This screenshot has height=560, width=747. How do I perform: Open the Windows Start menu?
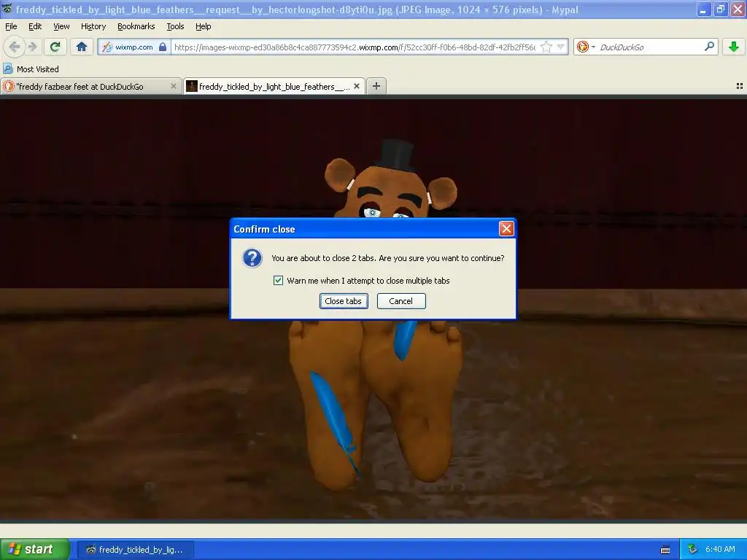pyautogui.click(x=35, y=549)
